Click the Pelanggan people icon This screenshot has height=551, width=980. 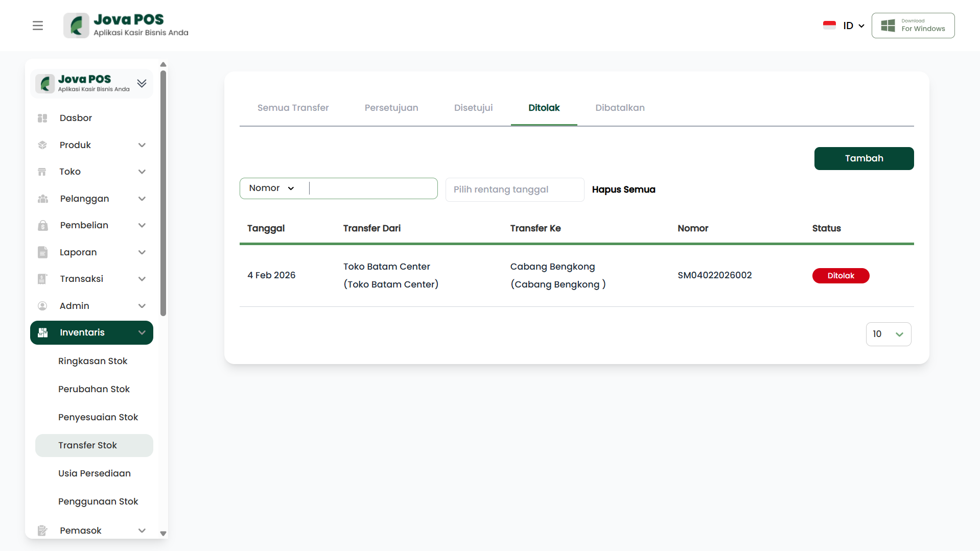(42, 199)
